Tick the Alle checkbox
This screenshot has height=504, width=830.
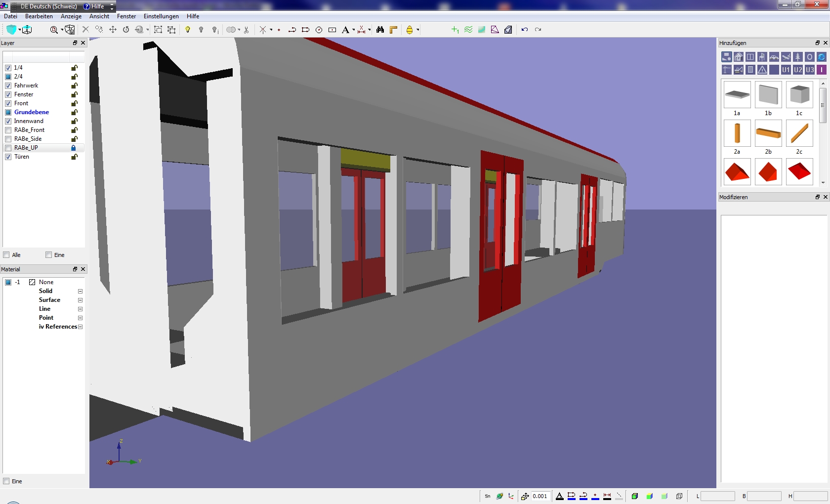[6, 255]
